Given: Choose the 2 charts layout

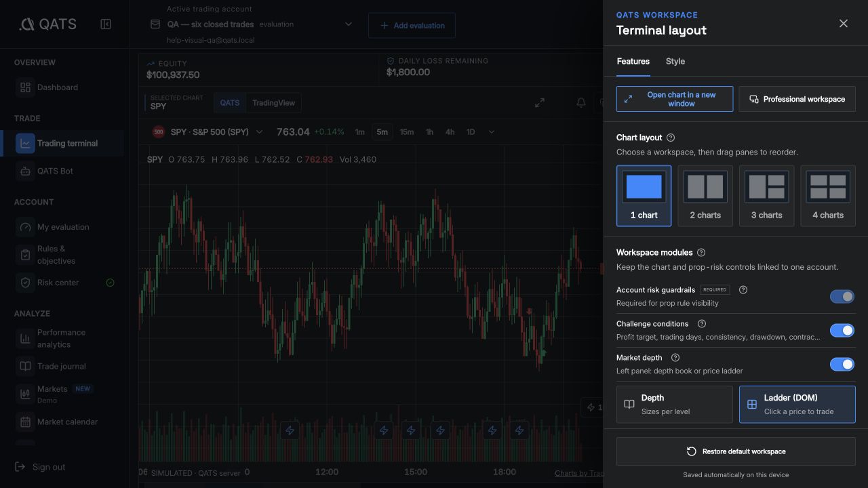Looking at the screenshot, I should point(705,196).
